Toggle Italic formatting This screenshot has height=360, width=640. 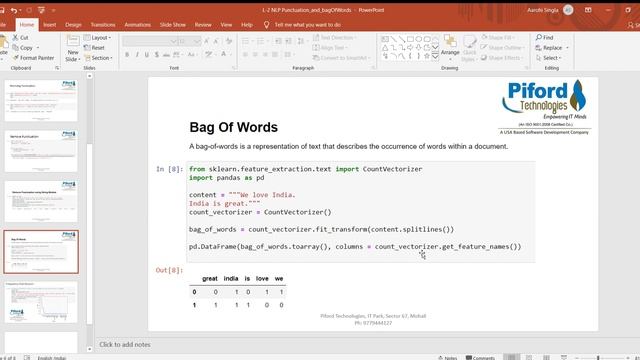pyautogui.click(x=137, y=55)
